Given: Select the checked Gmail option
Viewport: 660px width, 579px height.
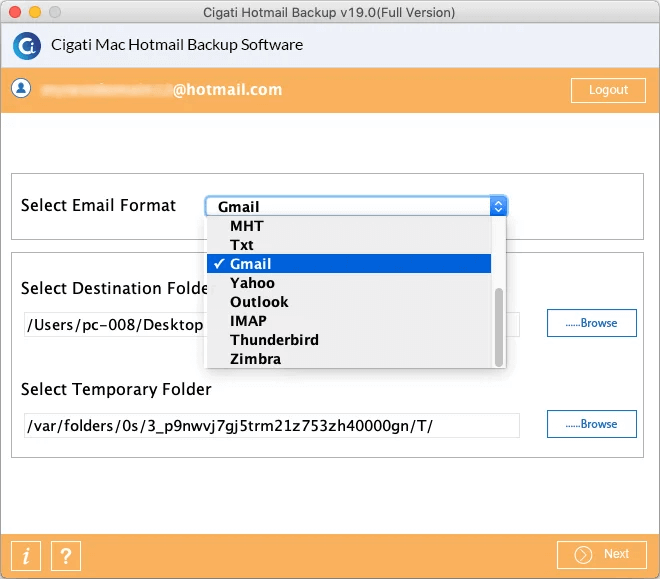Looking at the screenshot, I should click(x=349, y=264).
